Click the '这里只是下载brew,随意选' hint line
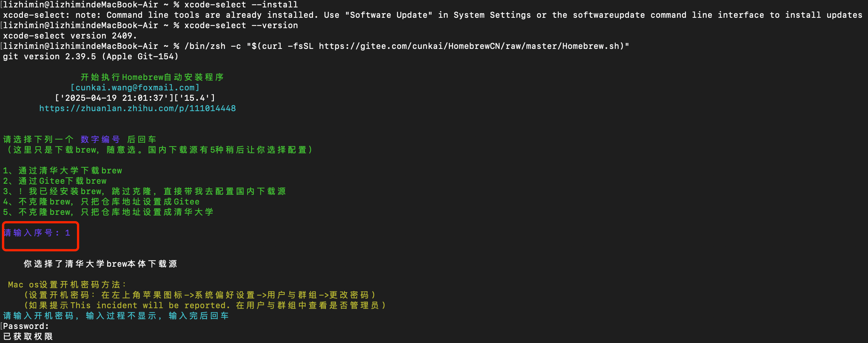This screenshot has height=343, width=868. [x=159, y=150]
